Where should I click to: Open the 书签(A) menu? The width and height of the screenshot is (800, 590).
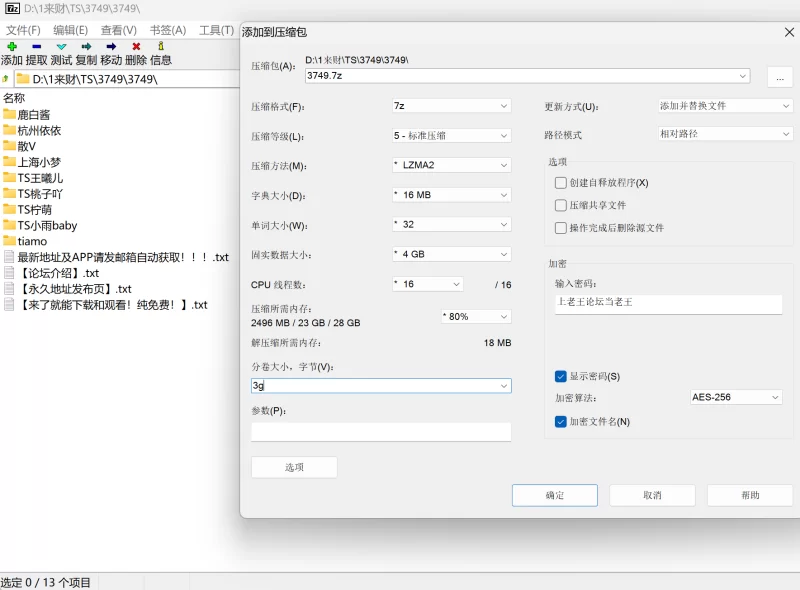coord(167,30)
